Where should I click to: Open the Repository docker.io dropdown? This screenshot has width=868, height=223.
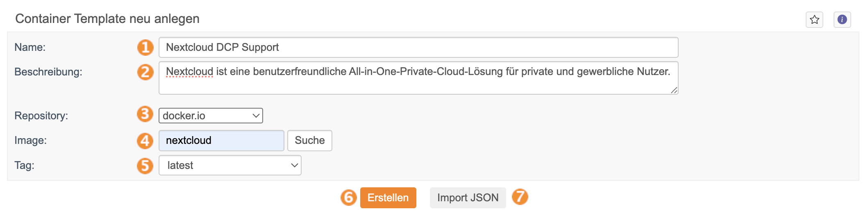[x=211, y=116]
